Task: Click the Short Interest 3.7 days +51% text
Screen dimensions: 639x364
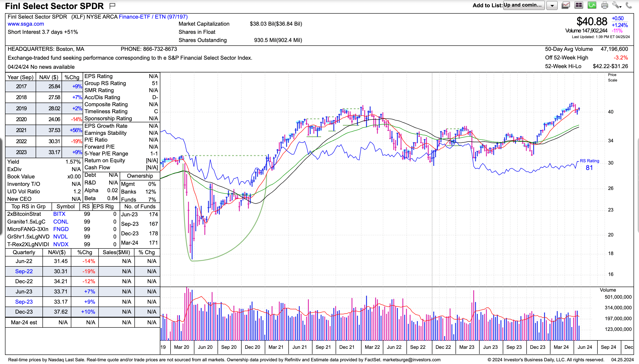Action: click(x=43, y=32)
